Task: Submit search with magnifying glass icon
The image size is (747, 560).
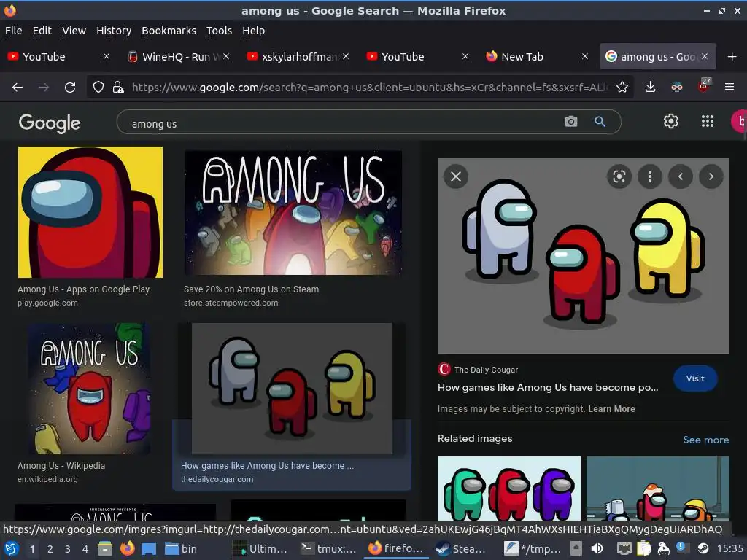Action: click(600, 122)
